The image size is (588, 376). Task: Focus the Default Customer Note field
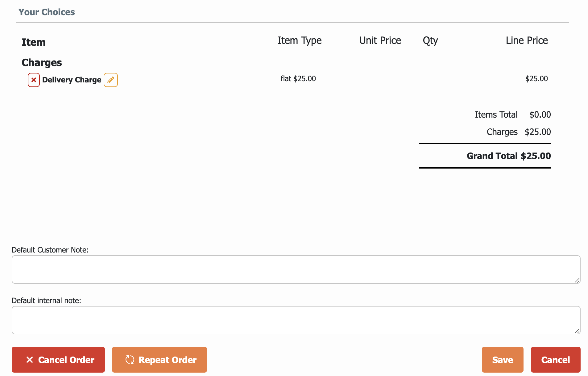coord(296,269)
